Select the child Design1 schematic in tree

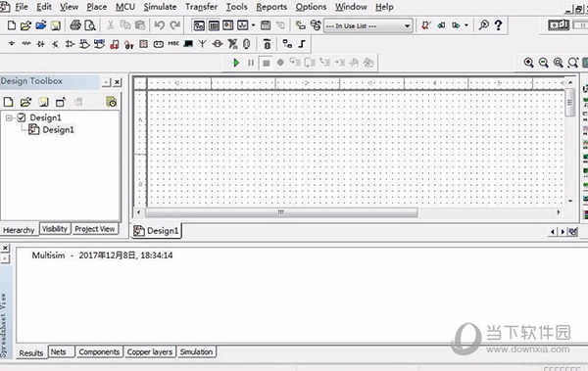[58, 129]
